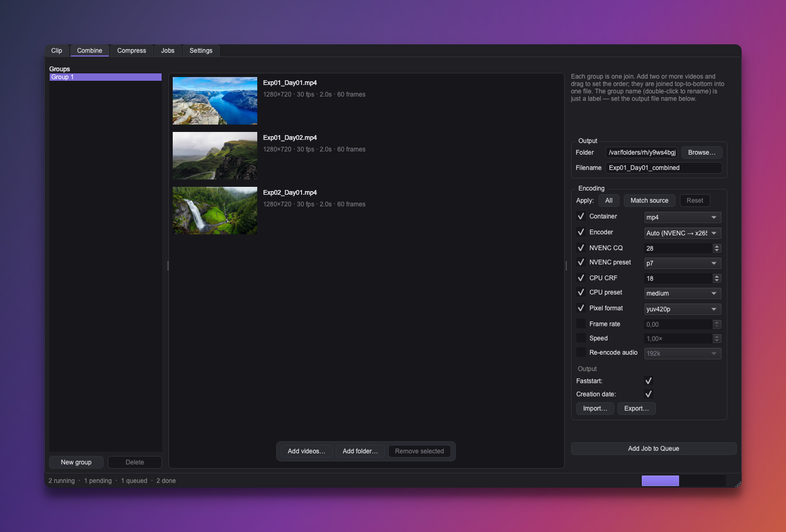Select the waterfall thumbnail of Exp02_Day01.mp4
The height and width of the screenshot is (532, 786).
(215, 211)
